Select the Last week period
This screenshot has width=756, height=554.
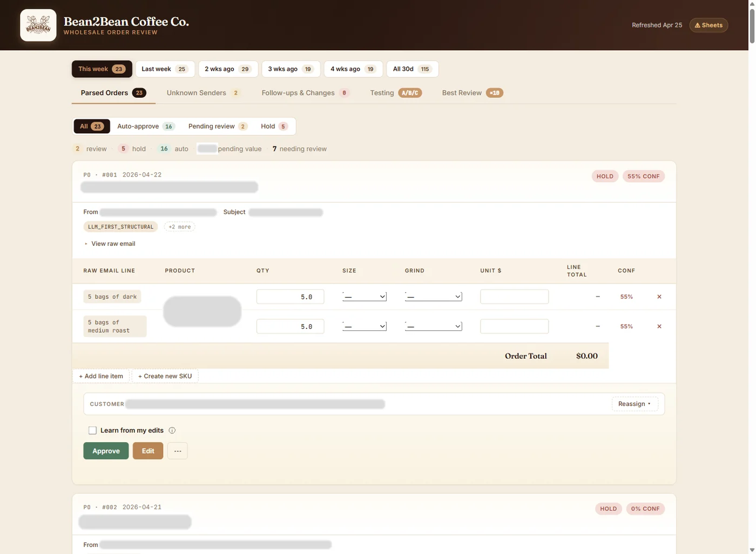(x=165, y=69)
